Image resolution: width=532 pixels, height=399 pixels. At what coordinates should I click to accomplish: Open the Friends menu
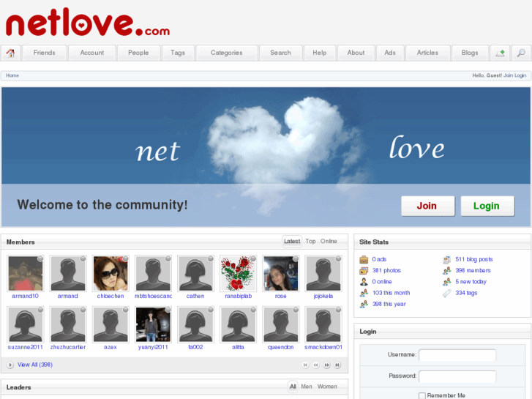click(44, 53)
